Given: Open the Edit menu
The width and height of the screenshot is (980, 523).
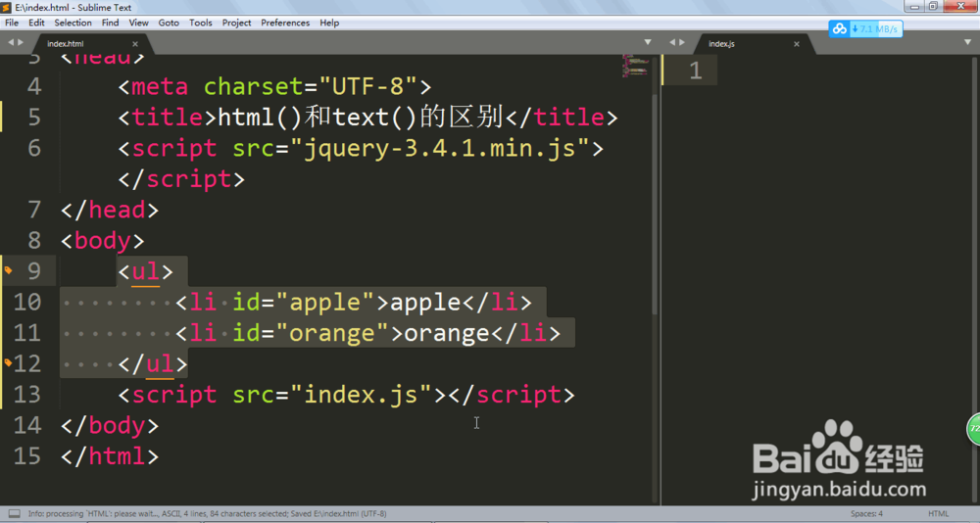Looking at the screenshot, I should [x=37, y=23].
